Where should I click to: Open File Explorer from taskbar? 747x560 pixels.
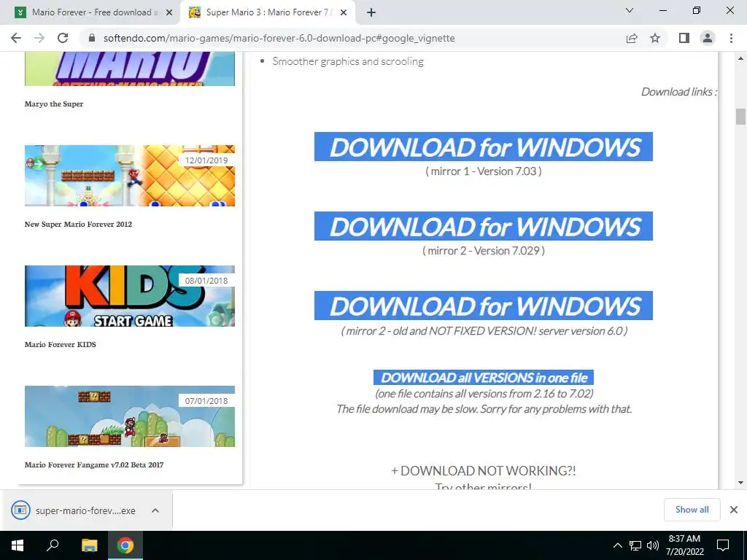pyautogui.click(x=89, y=545)
